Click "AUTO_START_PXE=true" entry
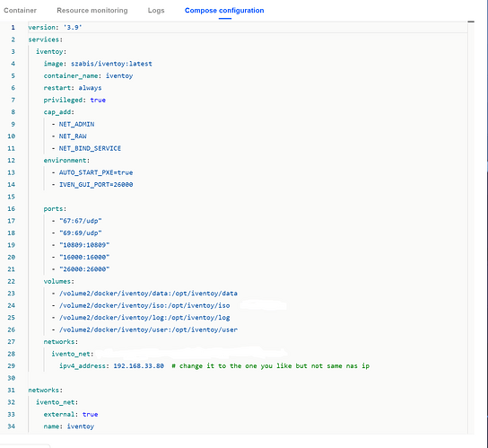Screen dimensions: 488x448 96,172
